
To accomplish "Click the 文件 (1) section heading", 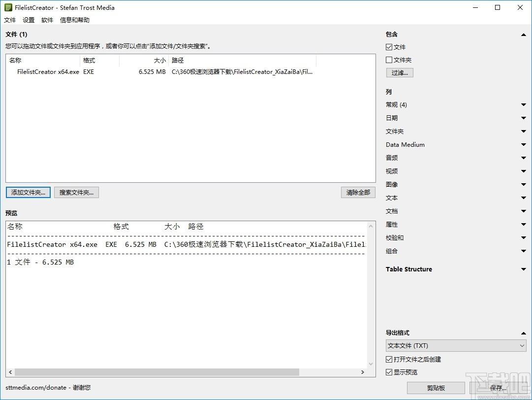I will 16,34.
